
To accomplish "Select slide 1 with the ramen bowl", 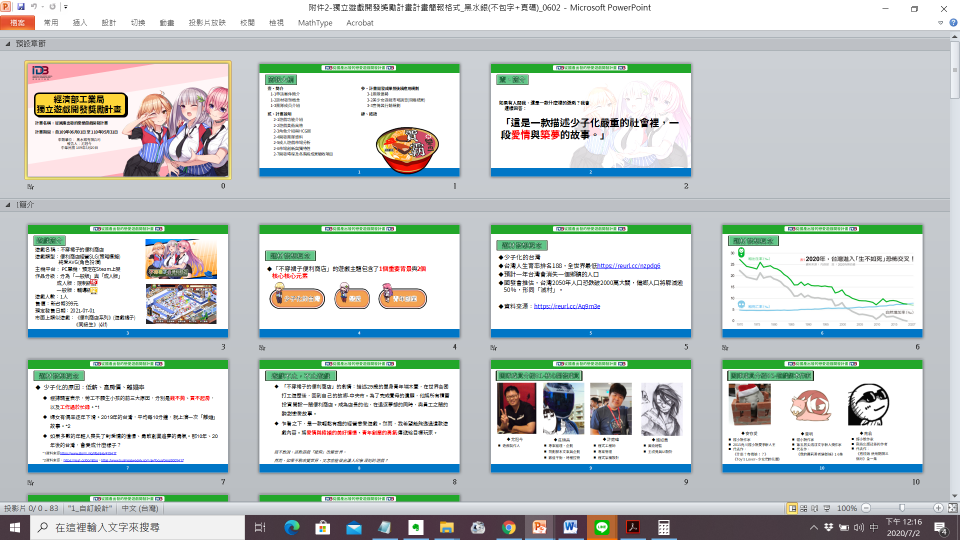I will (x=359, y=120).
